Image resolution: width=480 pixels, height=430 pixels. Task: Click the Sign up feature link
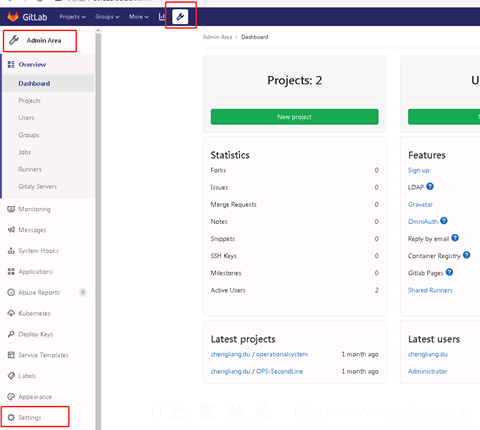418,170
